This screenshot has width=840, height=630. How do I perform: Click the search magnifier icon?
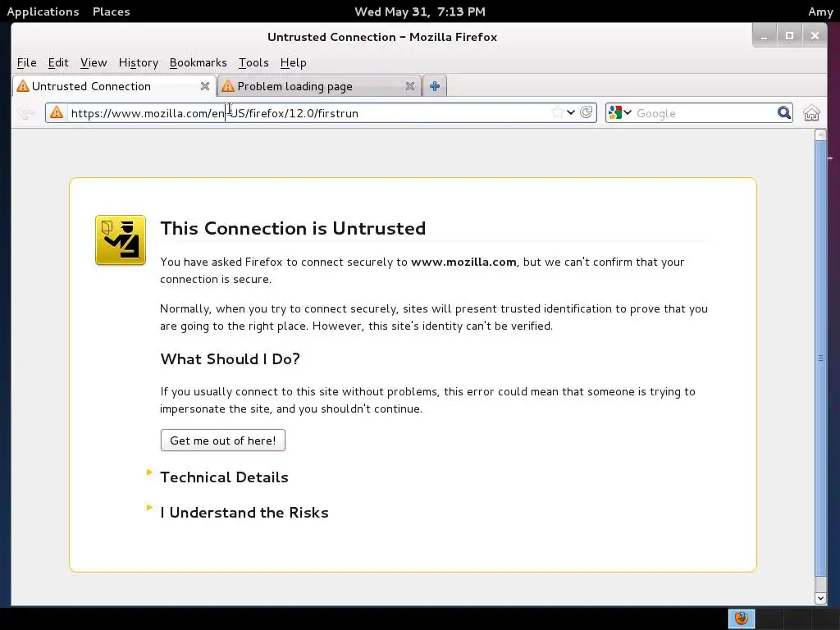(x=783, y=112)
